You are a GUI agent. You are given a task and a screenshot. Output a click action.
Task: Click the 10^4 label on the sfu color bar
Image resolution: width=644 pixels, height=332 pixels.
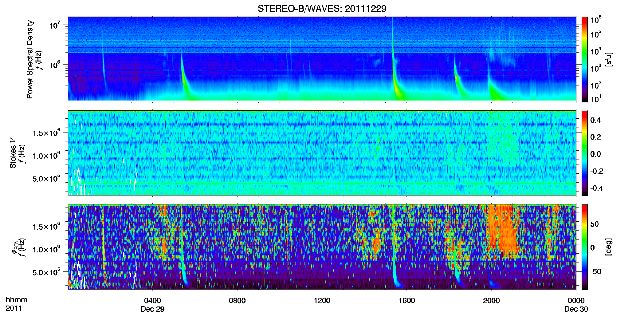click(596, 51)
